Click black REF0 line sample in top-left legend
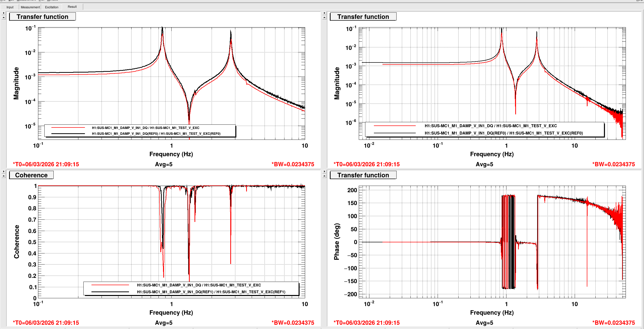Viewport: 644px width, 329px height. click(x=68, y=134)
